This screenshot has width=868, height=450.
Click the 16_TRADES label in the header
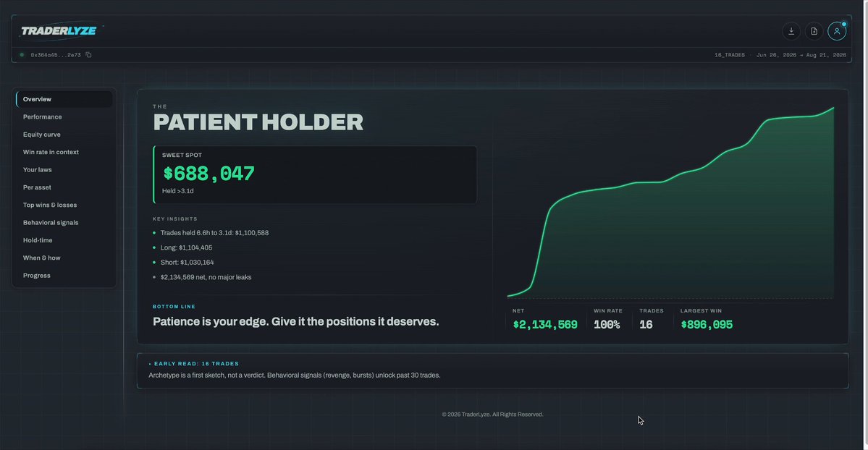729,55
